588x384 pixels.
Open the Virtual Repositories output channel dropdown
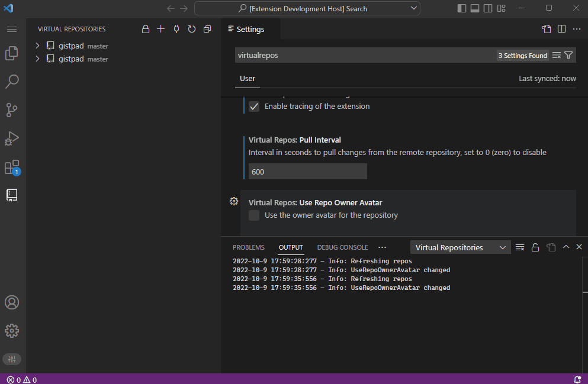click(461, 247)
